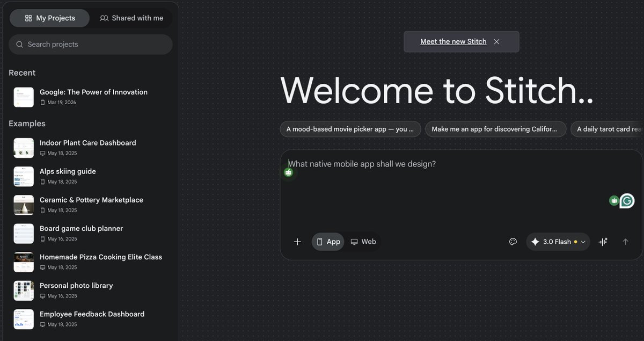Image resolution: width=644 pixels, height=341 pixels.
Task: Open the Employee Feedback Dashboard example
Action: point(91,318)
